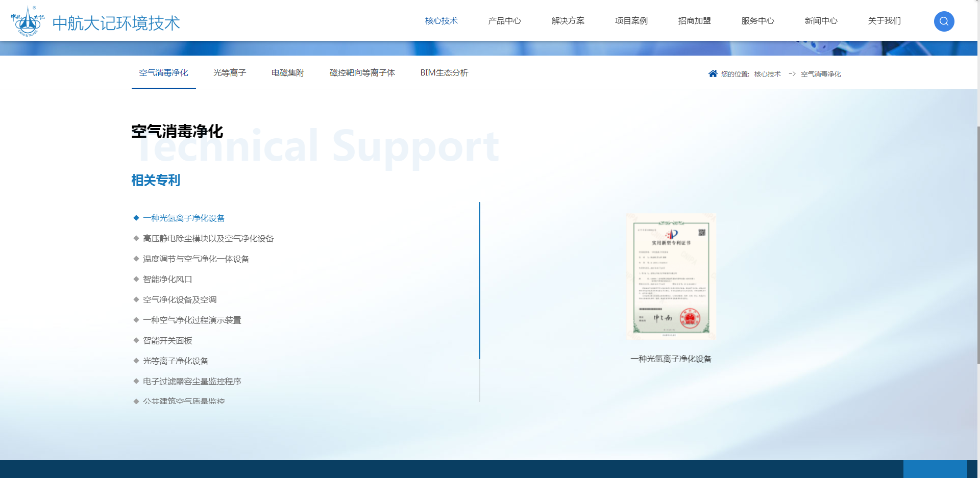980x478 pixels.
Task: Click 核心技术 link in breadcrumb
Action: [x=767, y=74]
